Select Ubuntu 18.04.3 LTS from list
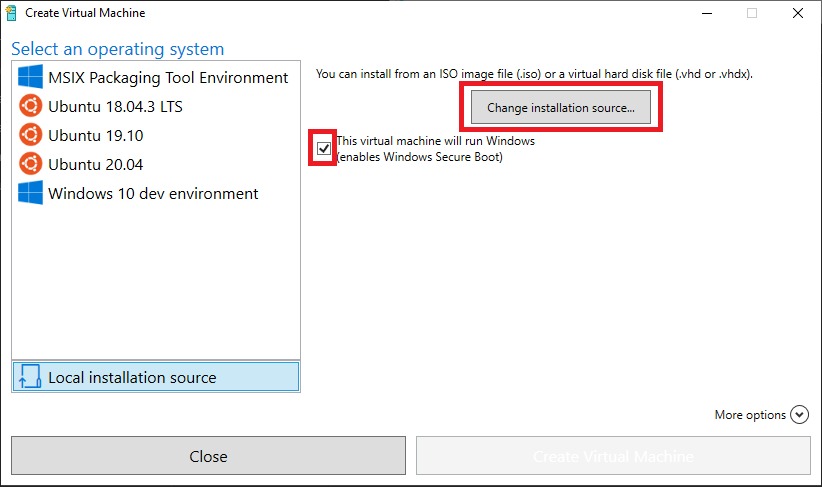Viewport: 822px width, 487px height. (x=115, y=107)
